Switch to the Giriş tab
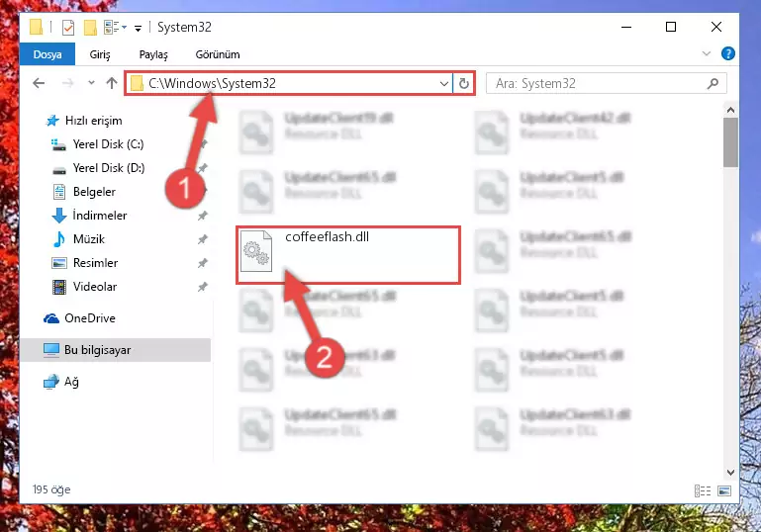The image size is (761, 532). click(100, 54)
